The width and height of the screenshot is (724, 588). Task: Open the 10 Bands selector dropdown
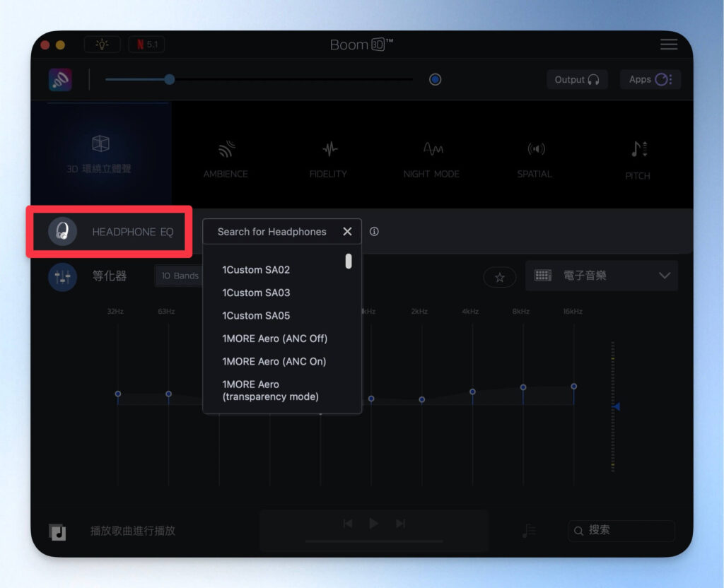(x=180, y=276)
